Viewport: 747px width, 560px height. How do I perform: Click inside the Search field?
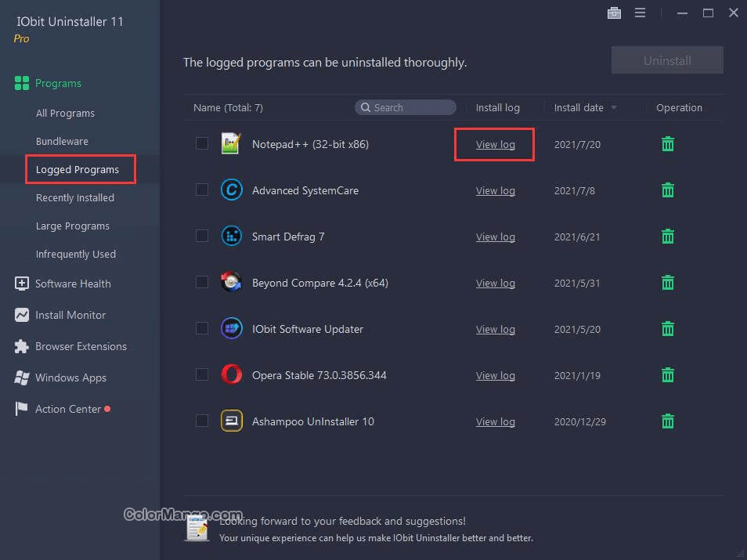pos(405,107)
